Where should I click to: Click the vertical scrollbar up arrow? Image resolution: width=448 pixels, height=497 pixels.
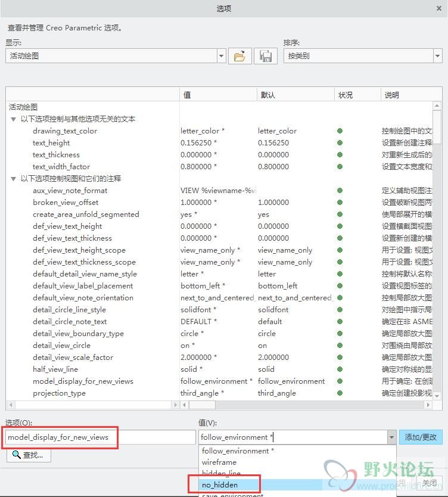coord(437,105)
